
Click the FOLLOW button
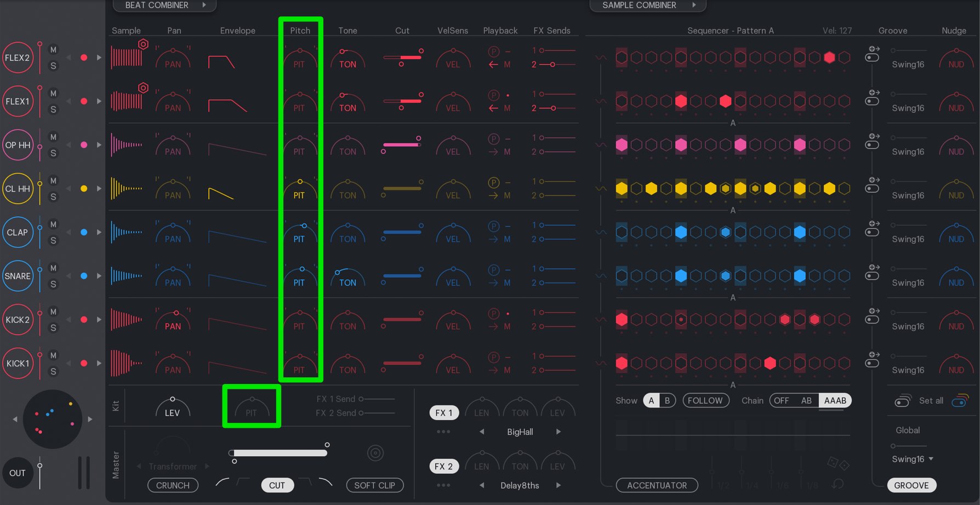point(705,400)
